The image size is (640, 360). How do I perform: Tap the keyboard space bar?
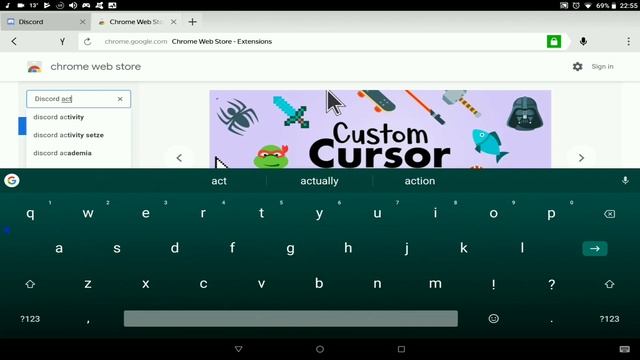click(291, 318)
